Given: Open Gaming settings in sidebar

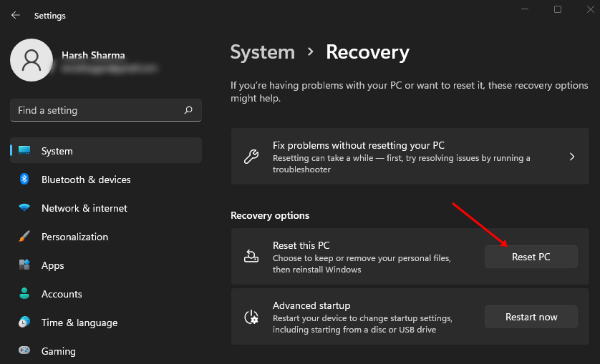Looking at the screenshot, I should coord(59,351).
